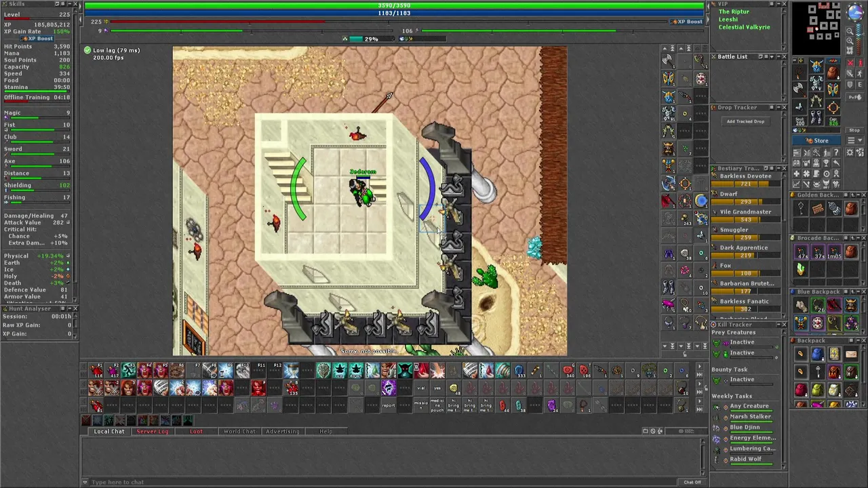Switch to the Local Chat tab
The image size is (868, 488).
[108, 431]
